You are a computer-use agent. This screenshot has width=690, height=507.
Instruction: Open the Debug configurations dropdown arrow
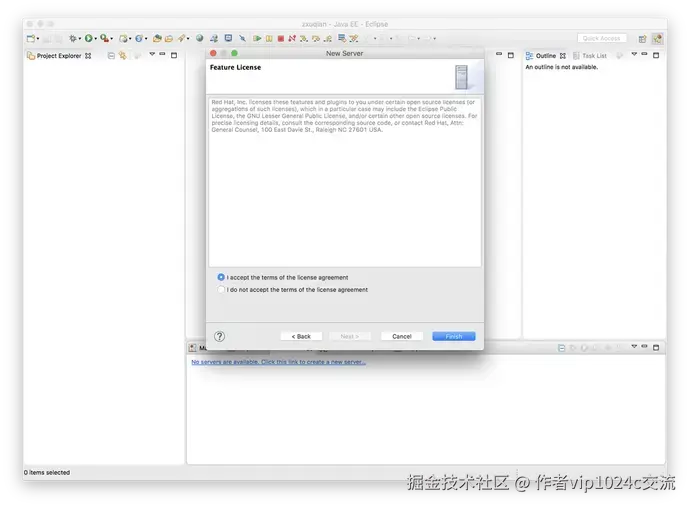pos(80,39)
